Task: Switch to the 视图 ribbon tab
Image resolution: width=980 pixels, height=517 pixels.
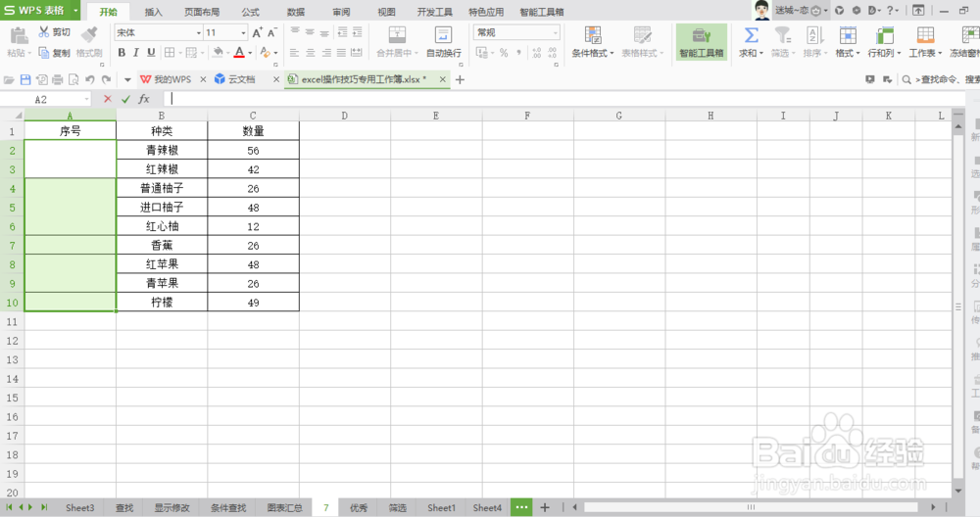Action: (386, 12)
